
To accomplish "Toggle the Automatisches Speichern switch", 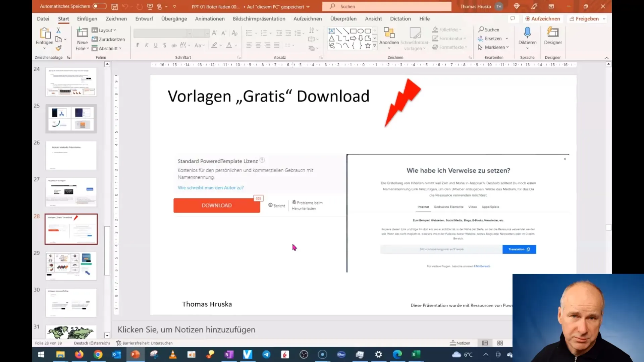I will coord(100,6).
